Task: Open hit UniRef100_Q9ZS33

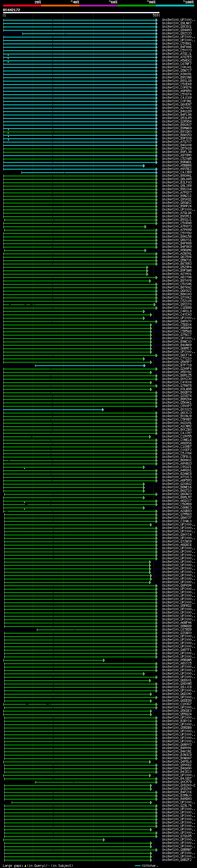Action: (177, 33)
